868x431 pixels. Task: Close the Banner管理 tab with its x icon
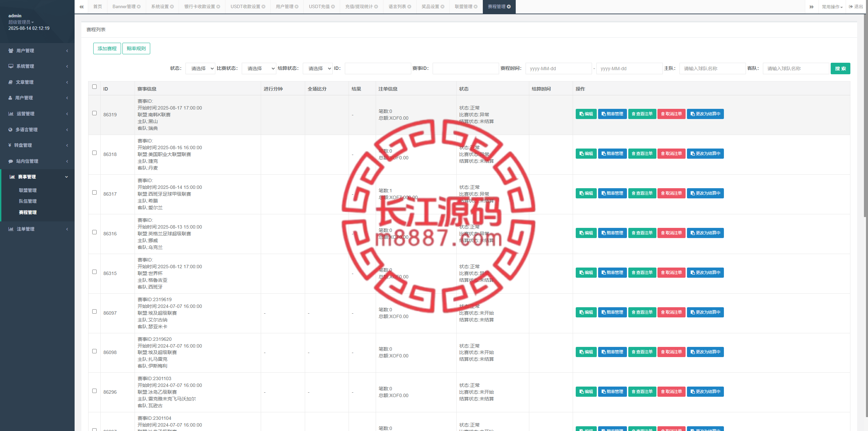[x=139, y=7]
